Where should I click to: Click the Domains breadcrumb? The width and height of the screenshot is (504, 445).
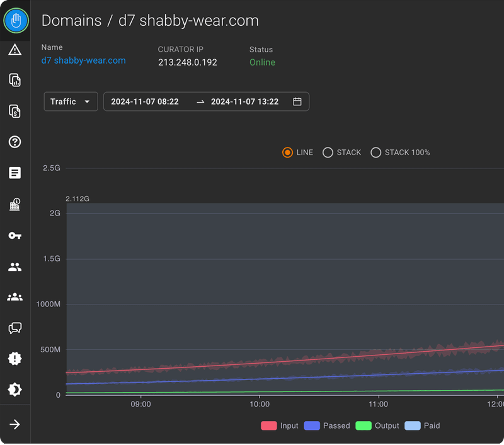click(71, 21)
